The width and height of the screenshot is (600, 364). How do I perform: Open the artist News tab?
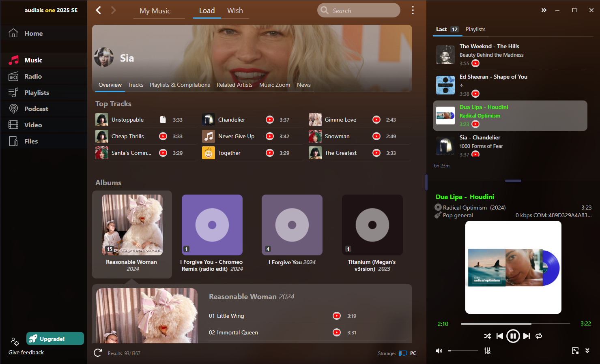click(304, 85)
